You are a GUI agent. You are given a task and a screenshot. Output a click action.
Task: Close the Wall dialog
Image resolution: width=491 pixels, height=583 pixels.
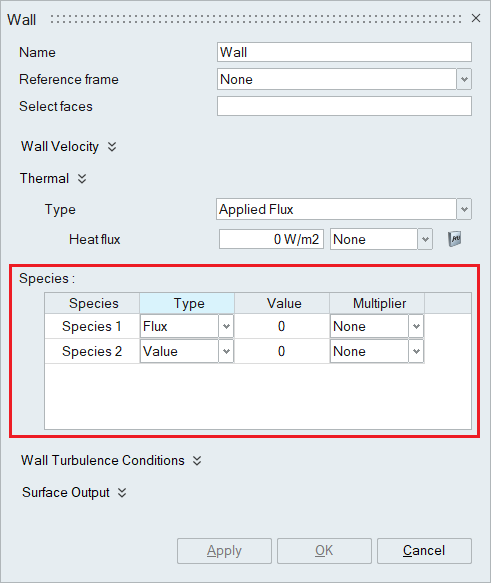click(476, 18)
